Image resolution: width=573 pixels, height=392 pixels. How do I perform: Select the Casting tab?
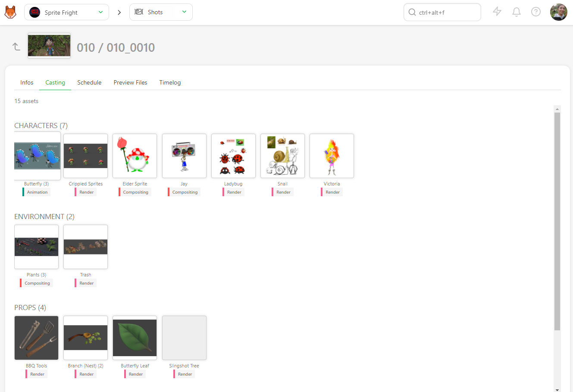[x=55, y=82]
